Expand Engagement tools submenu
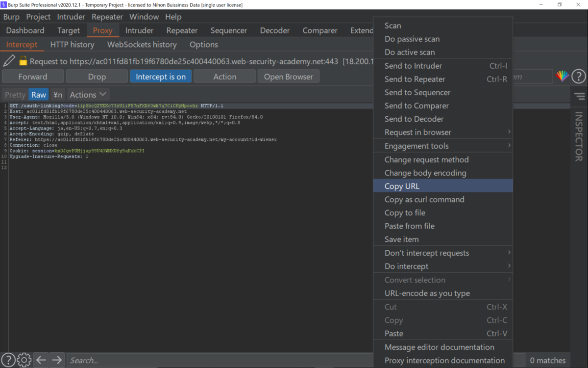Screen dimensions: 588x368 443,146
